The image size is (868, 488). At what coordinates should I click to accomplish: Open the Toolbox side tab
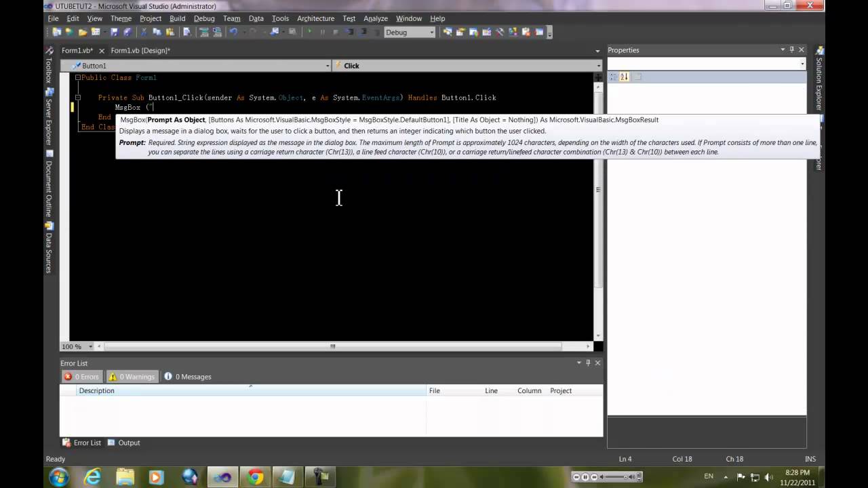click(x=49, y=66)
